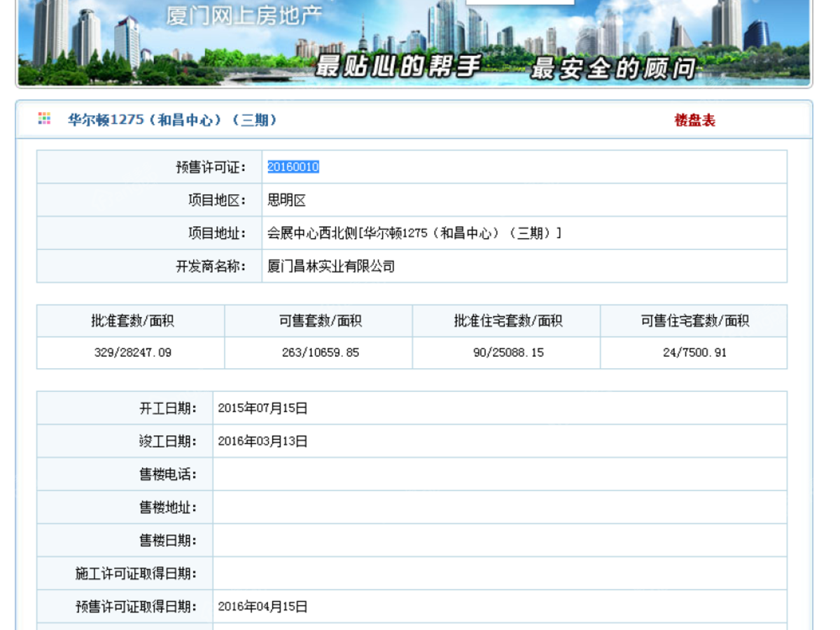Click the 售楼电话 label
Screen dimensions: 840x630
[x=167, y=475]
